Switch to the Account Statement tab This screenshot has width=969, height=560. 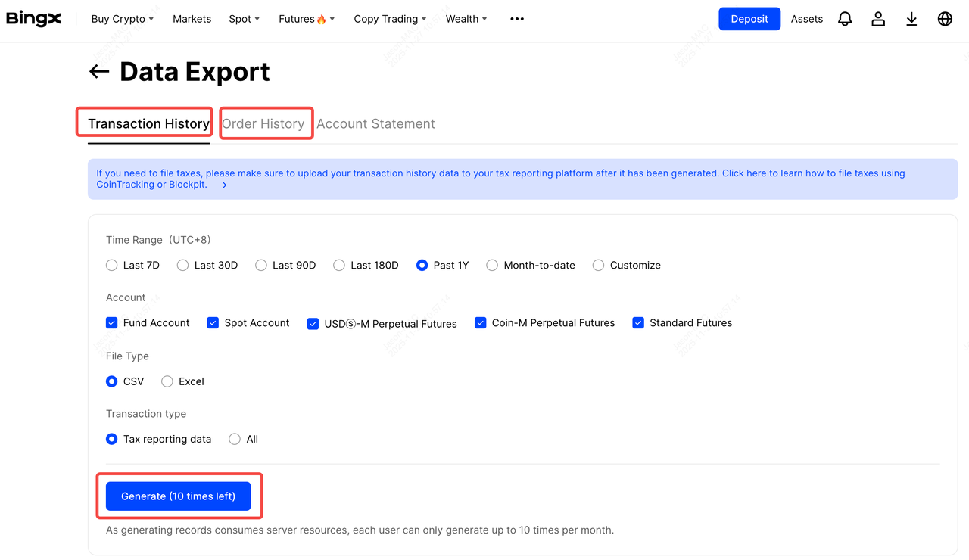[x=375, y=123]
